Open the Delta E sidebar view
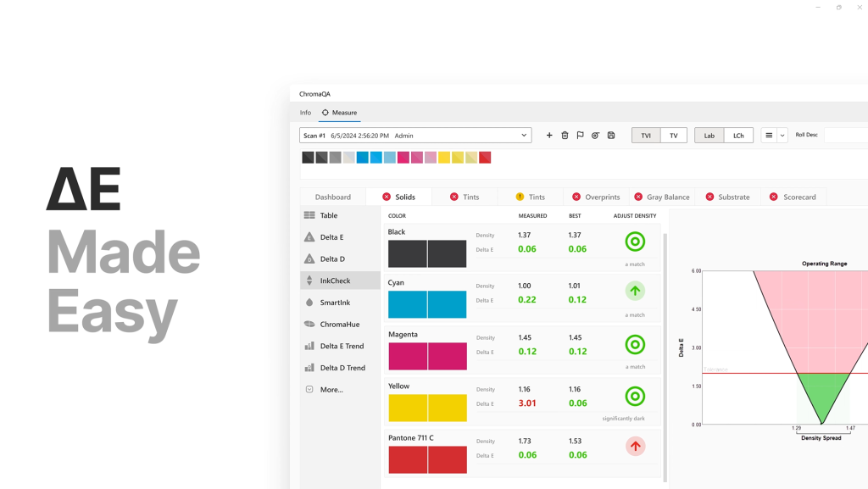 click(x=331, y=237)
